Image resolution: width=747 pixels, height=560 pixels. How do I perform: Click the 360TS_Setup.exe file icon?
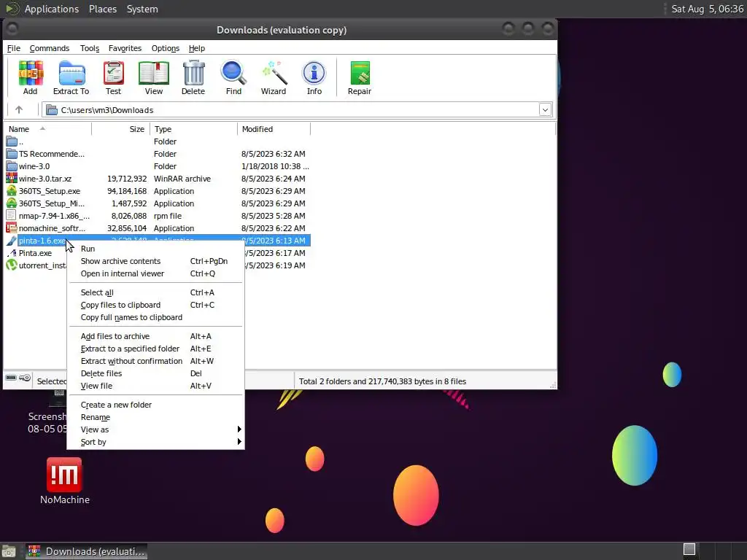tap(12, 191)
